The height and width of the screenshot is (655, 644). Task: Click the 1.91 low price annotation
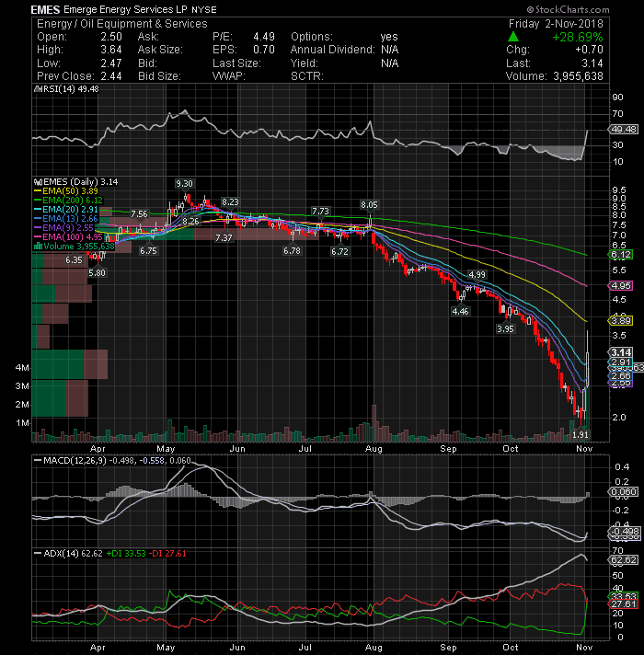tap(581, 434)
